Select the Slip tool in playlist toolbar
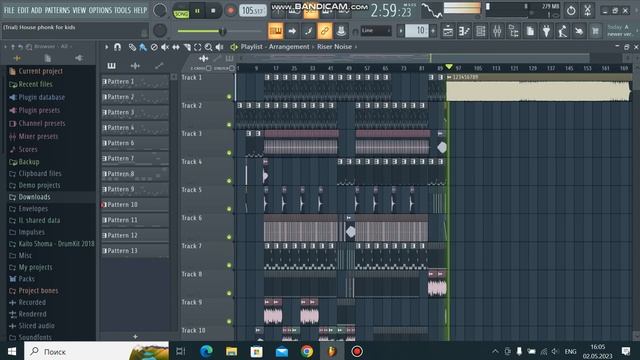 tap(176, 47)
